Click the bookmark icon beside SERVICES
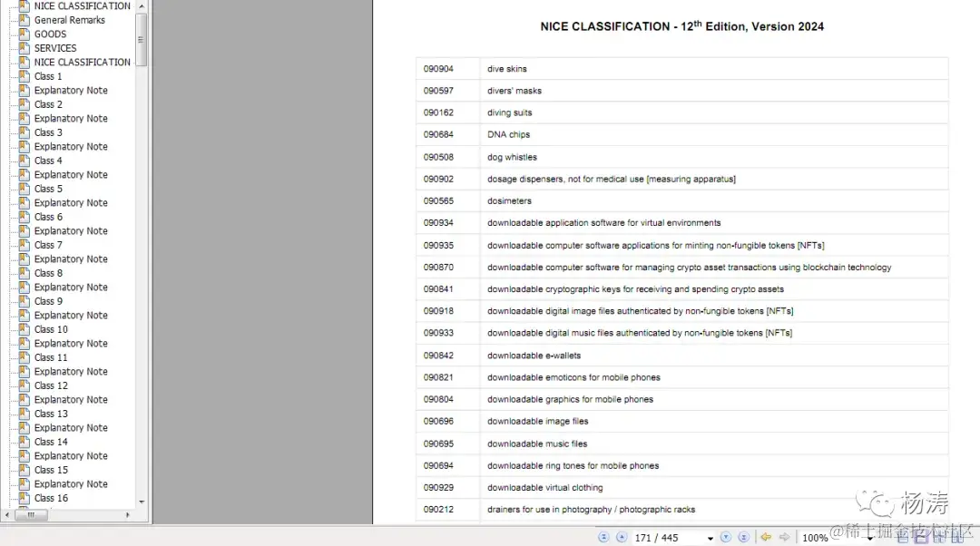This screenshot has height=546, width=980. [x=24, y=48]
